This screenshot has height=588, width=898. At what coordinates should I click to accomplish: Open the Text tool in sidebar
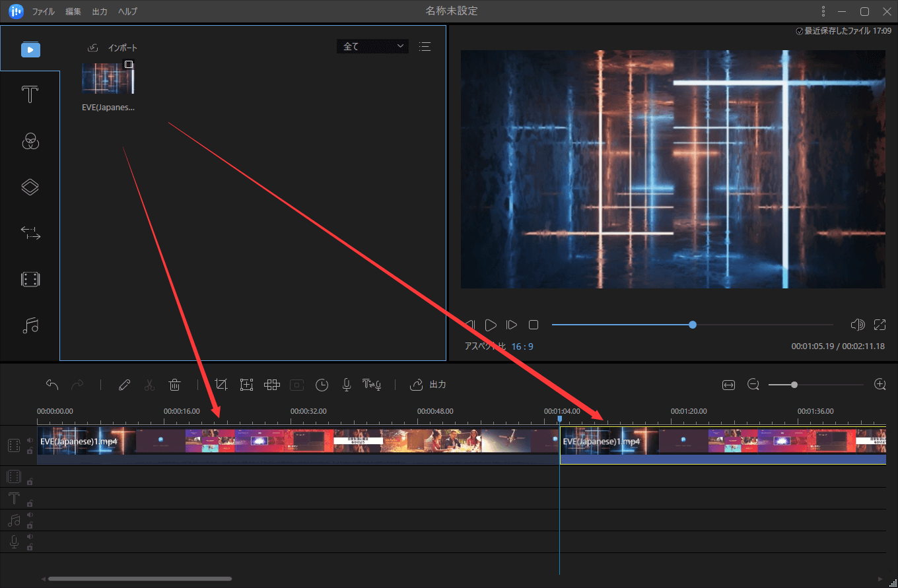30,95
